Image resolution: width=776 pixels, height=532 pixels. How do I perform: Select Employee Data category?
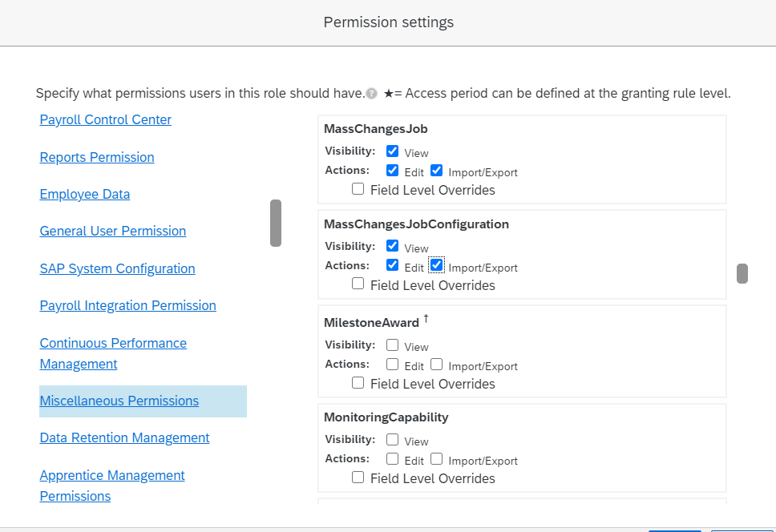click(85, 195)
